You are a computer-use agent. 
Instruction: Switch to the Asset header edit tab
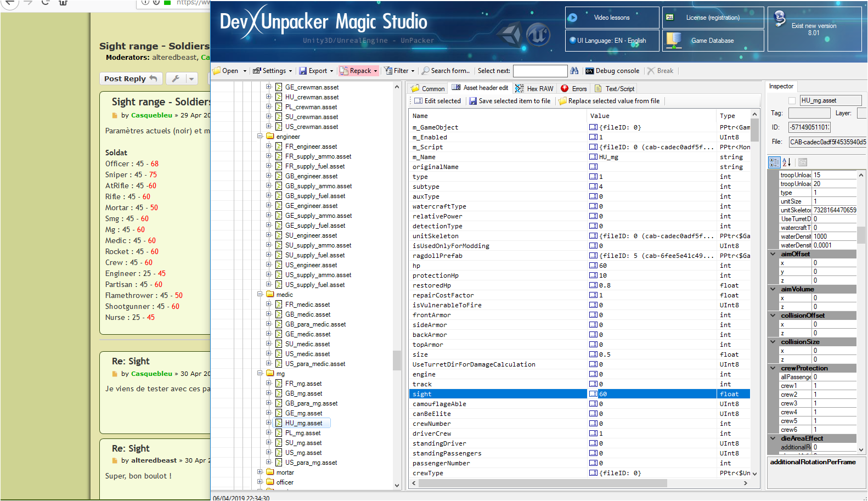point(481,88)
